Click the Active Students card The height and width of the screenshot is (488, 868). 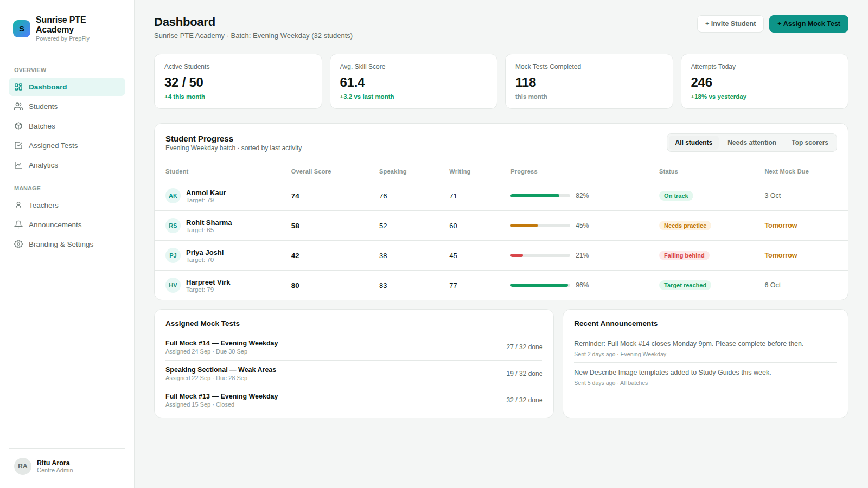click(x=238, y=81)
